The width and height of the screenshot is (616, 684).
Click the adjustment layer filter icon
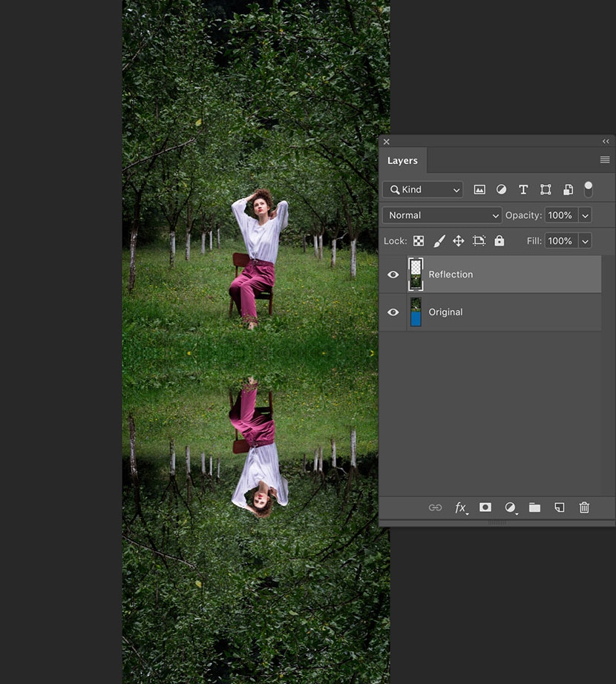pos(501,190)
